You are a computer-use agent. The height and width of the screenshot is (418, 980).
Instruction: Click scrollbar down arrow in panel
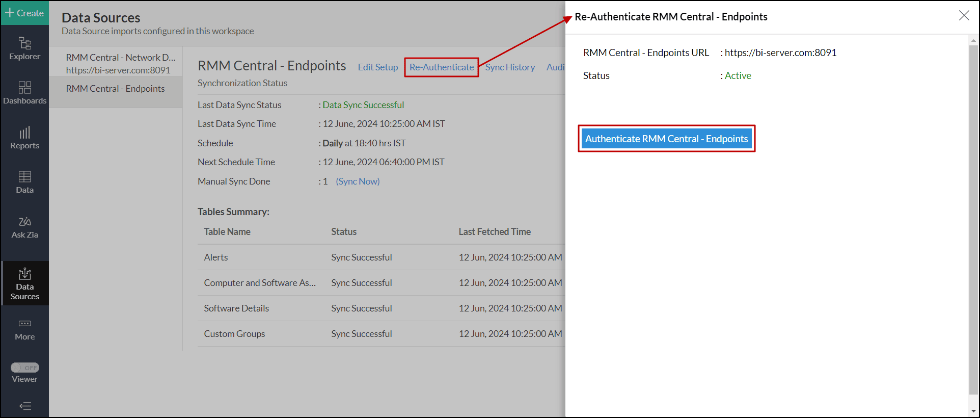[973, 411]
